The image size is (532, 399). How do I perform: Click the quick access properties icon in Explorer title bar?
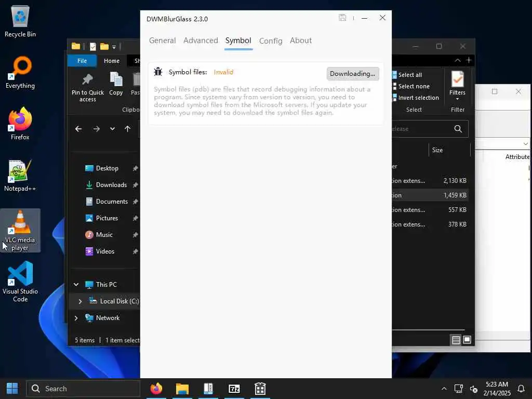92,46
